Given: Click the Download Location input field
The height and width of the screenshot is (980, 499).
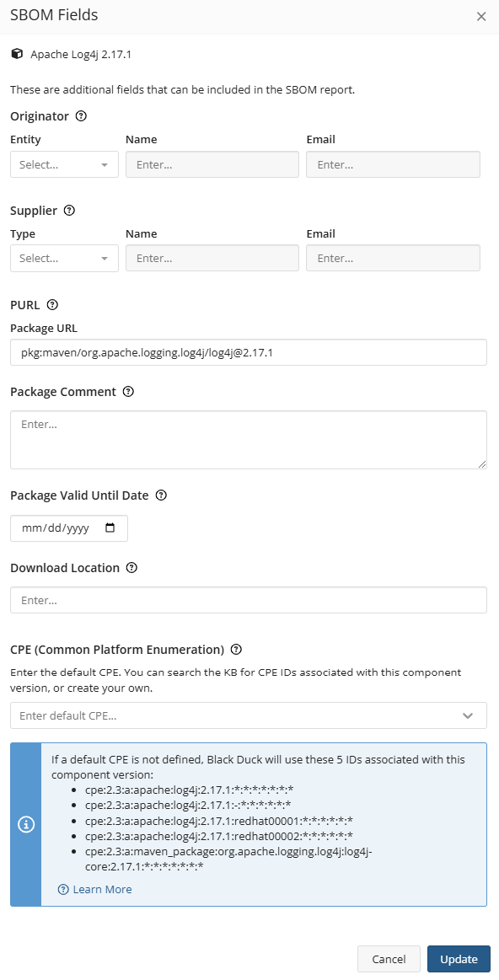Looking at the screenshot, I should click(249, 600).
